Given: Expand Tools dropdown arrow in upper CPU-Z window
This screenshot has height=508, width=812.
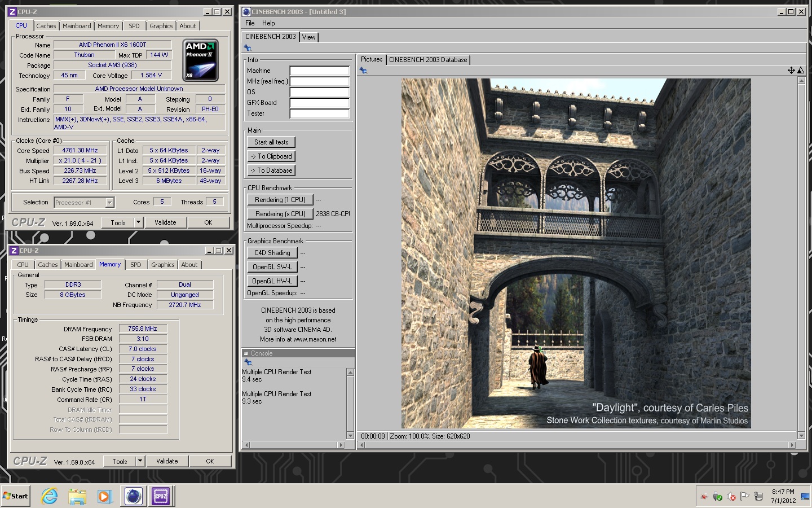Looking at the screenshot, I should click(138, 222).
